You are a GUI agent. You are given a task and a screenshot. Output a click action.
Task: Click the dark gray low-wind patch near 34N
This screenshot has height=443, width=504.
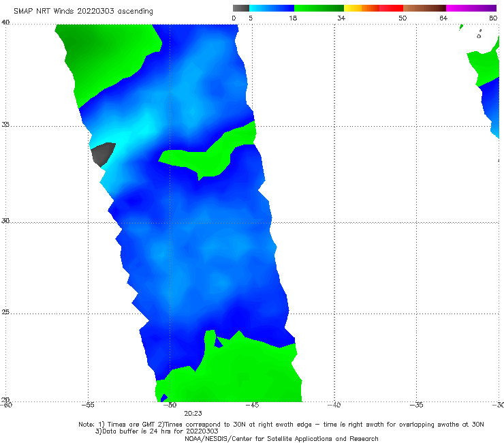point(103,153)
